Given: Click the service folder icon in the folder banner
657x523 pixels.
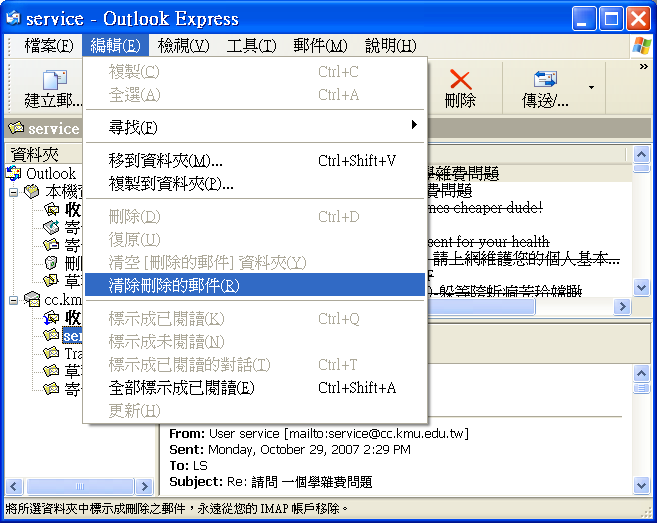Looking at the screenshot, I should tap(16, 127).
